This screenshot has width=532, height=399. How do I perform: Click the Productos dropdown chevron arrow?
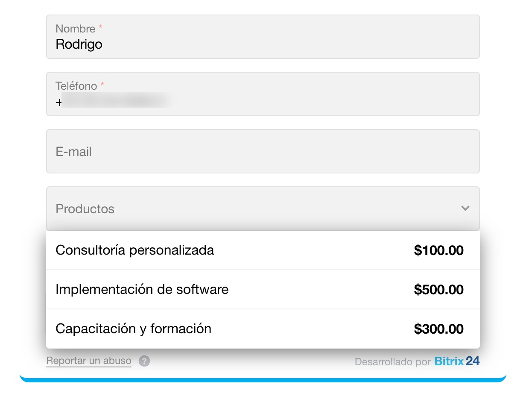click(465, 208)
